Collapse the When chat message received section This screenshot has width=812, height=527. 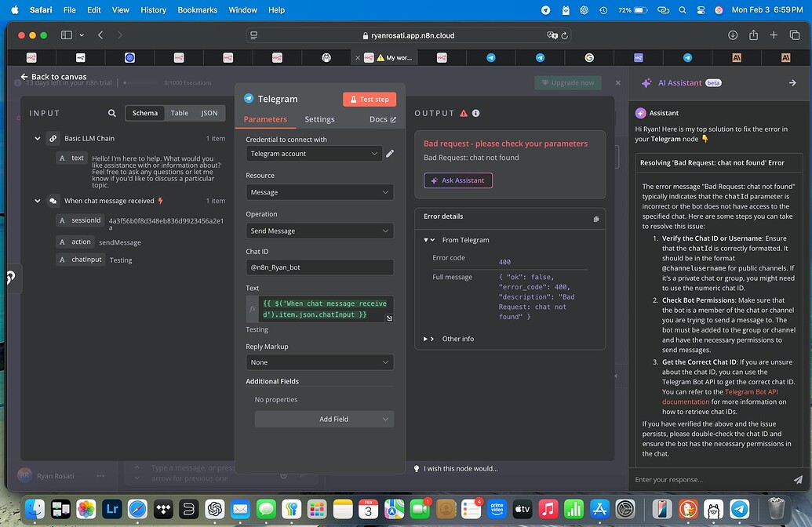click(37, 201)
